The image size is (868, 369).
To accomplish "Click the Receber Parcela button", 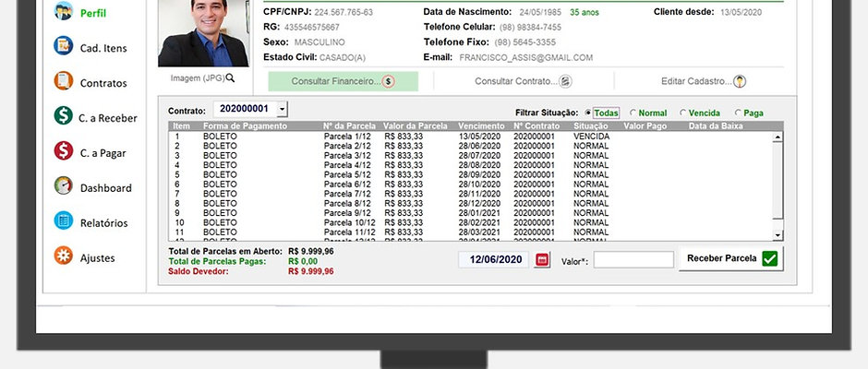I will click(731, 258).
